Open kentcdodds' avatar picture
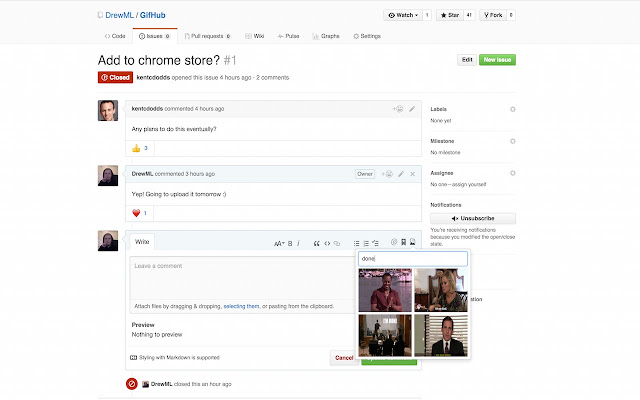 [x=108, y=111]
